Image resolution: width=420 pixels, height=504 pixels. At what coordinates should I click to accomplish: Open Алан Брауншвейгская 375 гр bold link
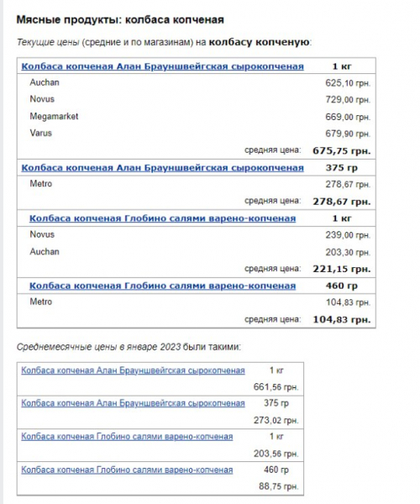[162, 168]
